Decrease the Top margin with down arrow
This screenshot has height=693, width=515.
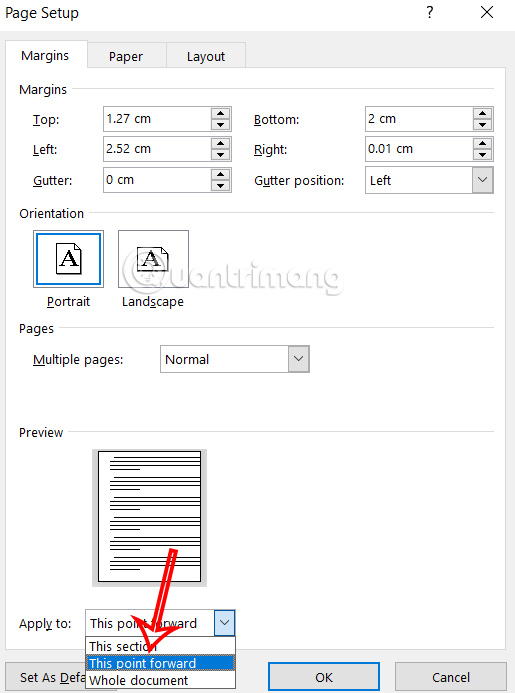point(221,125)
